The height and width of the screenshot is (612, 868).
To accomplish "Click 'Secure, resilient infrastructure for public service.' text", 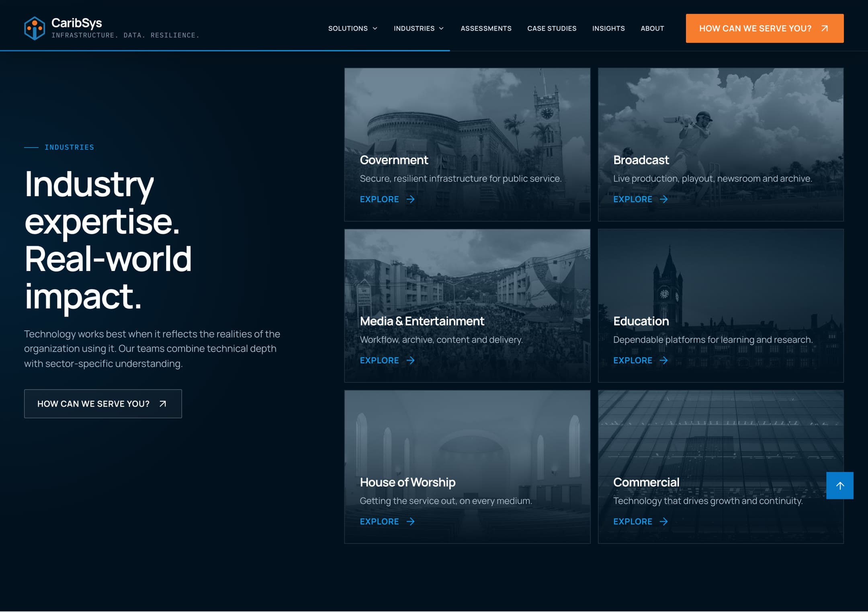I will tap(461, 179).
